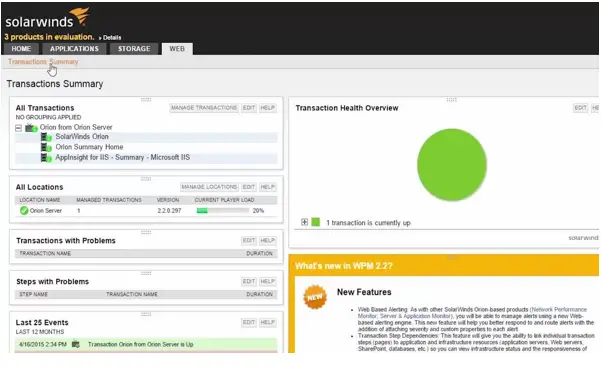Screen dimensions: 602x373
Task: Open Help for Last 25 Events
Action: click(268, 322)
